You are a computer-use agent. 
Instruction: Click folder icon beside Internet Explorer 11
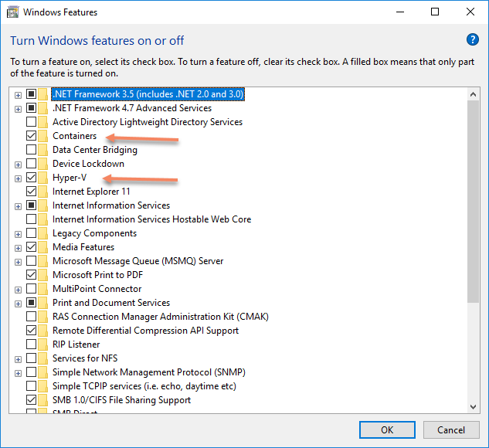(x=43, y=192)
